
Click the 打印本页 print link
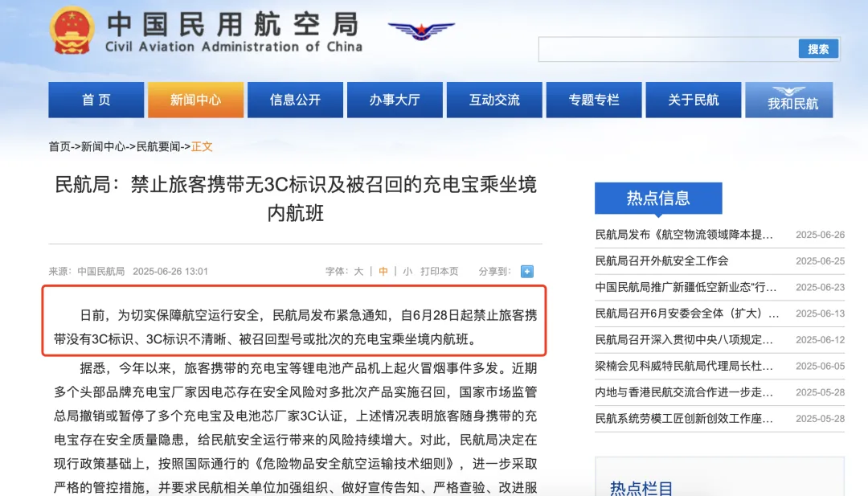coord(440,271)
